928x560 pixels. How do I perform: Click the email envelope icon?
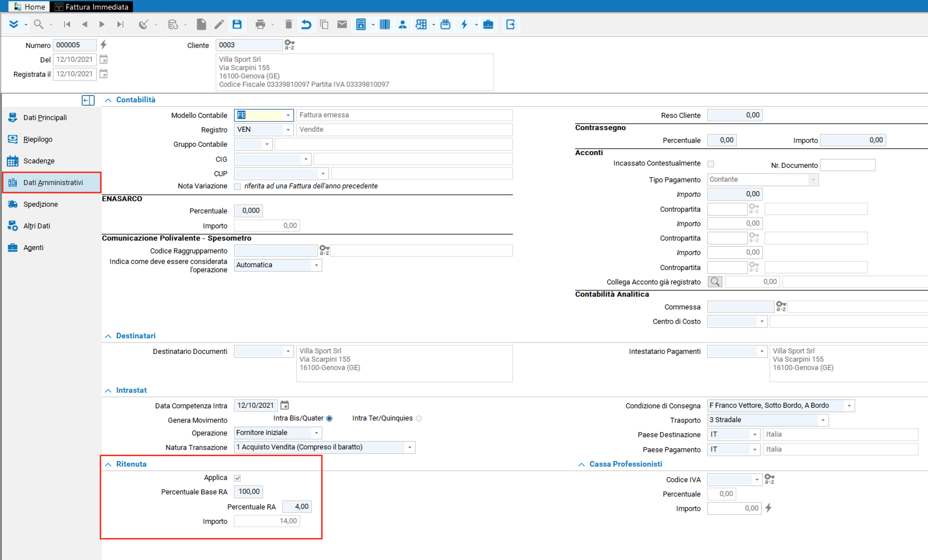pyautogui.click(x=342, y=24)
